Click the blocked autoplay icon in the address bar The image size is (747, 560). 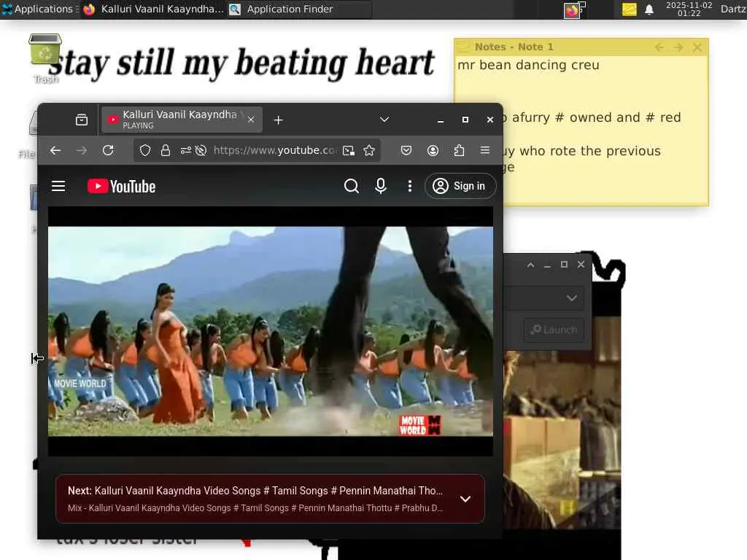[201, 150]
